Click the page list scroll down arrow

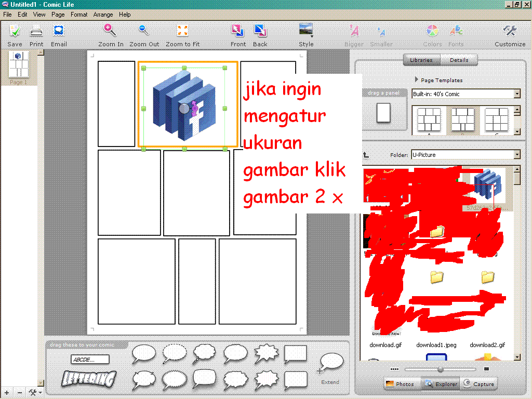41,383
